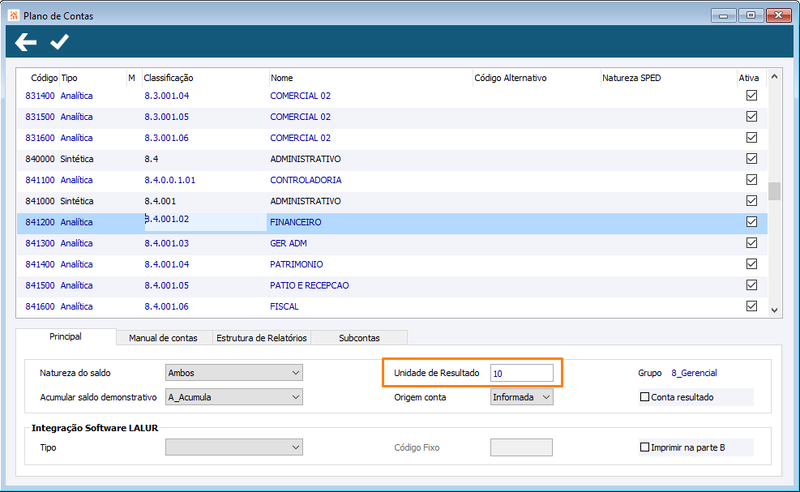Click classification 8.3.001.04
This screenshot has height=492, width=800.
tap(166, 95)
